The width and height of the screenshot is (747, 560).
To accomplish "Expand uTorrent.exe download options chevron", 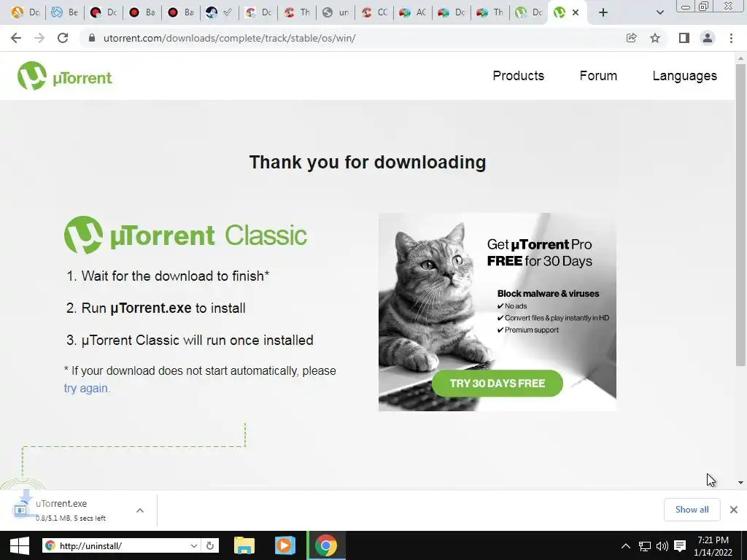I will click(140, 510).
